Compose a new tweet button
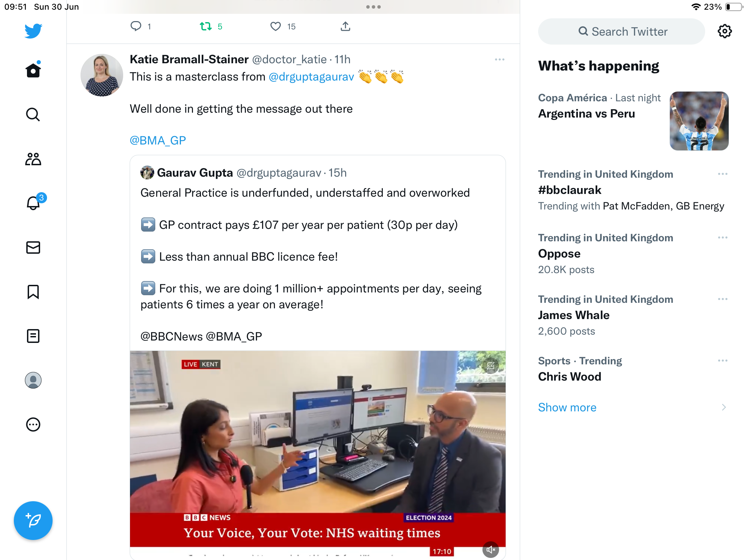747x560 pixels. pos(33,521)
